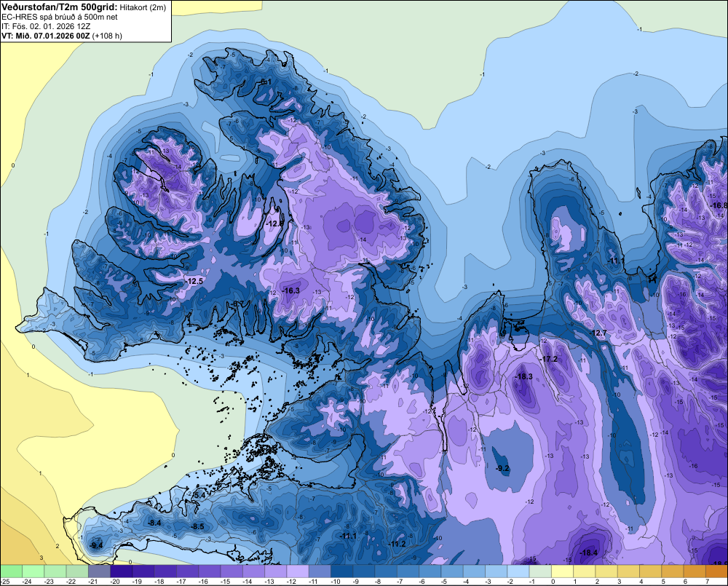Click the -16.3 temperature value on the map

[292, 290]
